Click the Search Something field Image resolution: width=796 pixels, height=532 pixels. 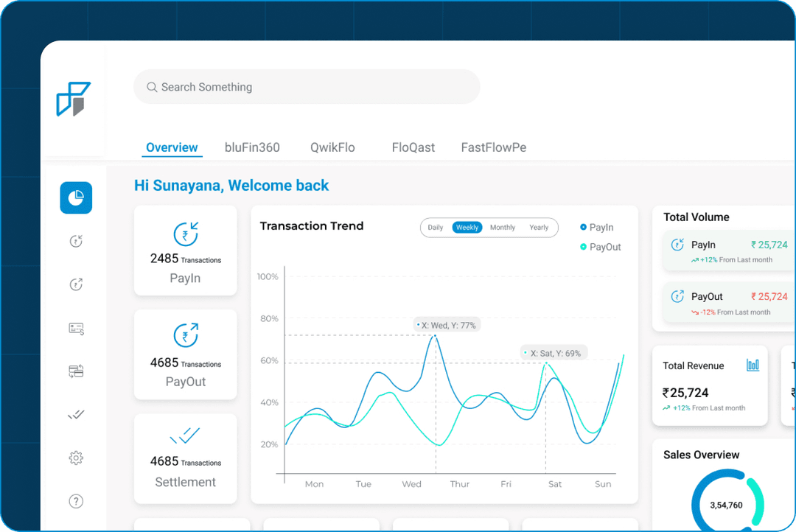tap(307, 87)
